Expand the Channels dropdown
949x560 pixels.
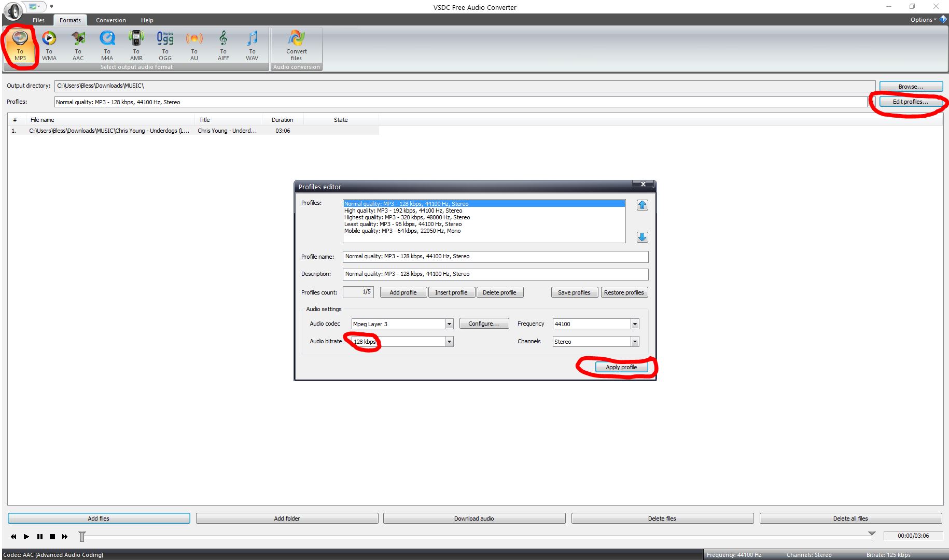pyautogui.click(x=635, y=342)
